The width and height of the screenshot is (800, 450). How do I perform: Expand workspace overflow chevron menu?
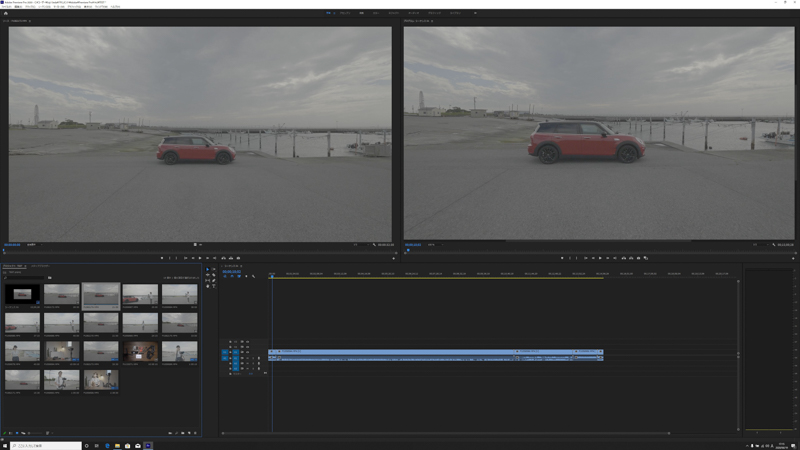point(475,13)
